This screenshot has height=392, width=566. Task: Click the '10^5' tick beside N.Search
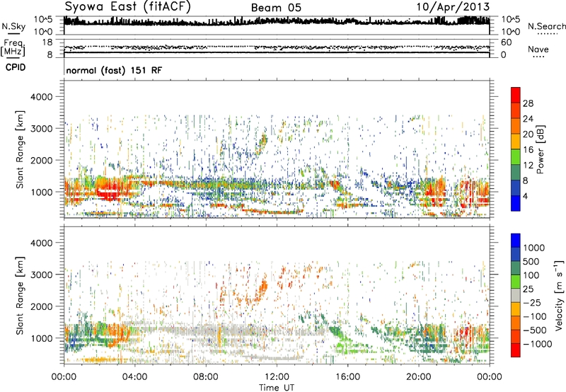tap(510, 20)
